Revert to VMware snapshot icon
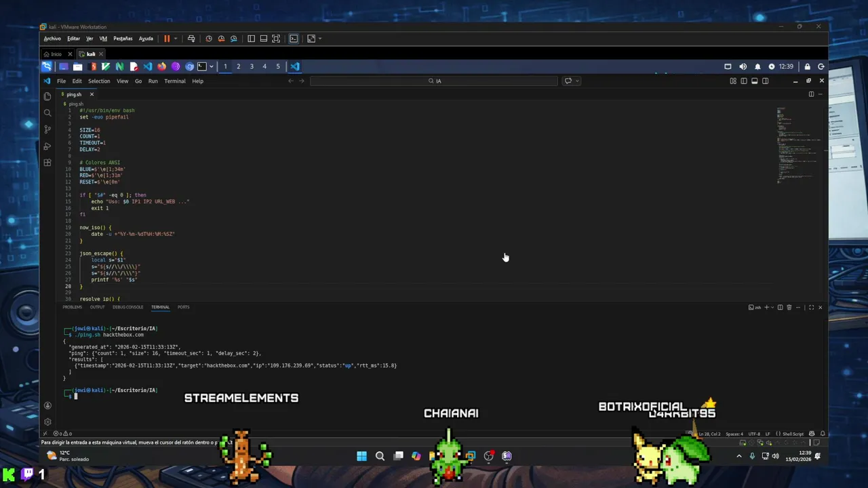 [221, 39]
